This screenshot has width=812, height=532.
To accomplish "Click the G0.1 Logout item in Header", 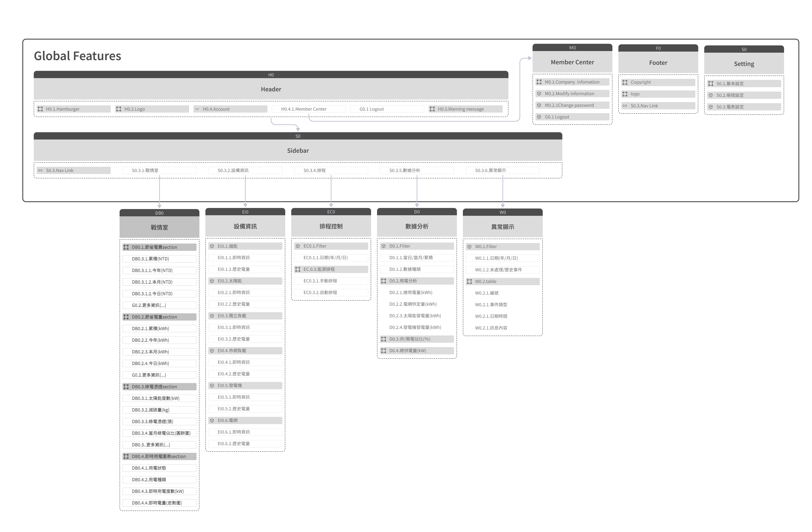I will coord(387,109).
